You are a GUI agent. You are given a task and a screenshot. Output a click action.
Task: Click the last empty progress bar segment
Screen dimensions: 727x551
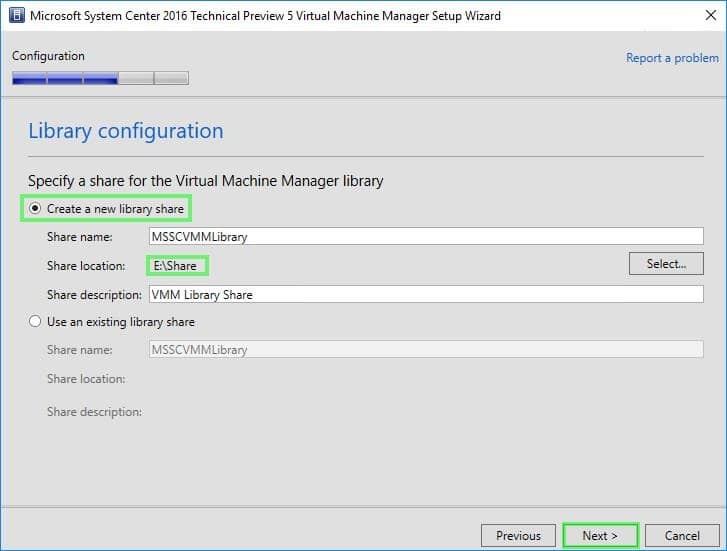point(171,78)
